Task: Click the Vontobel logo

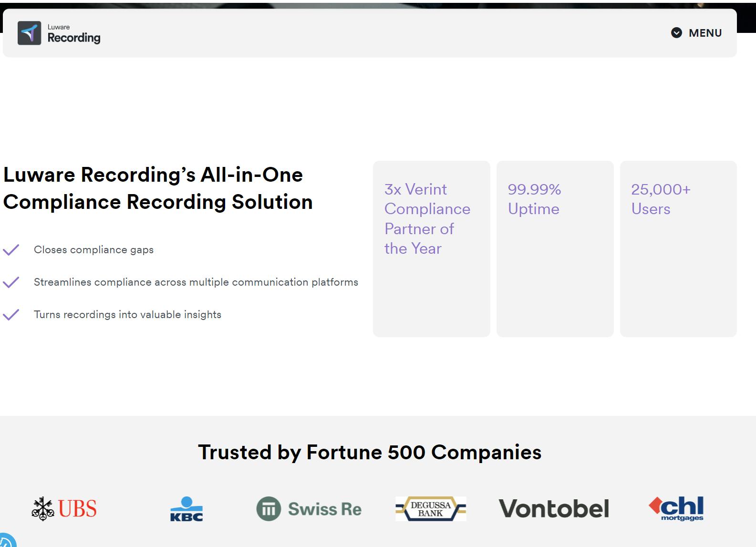Action: [x=554, y=509]
